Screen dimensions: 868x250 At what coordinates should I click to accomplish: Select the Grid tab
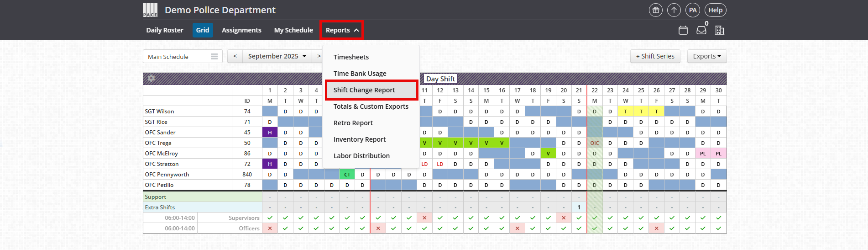[203, 30]
